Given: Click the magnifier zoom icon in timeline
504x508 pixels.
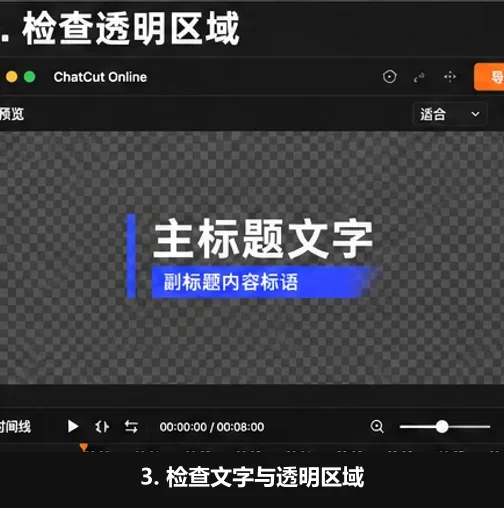Looking at the screenshot, I should (377, 426).
